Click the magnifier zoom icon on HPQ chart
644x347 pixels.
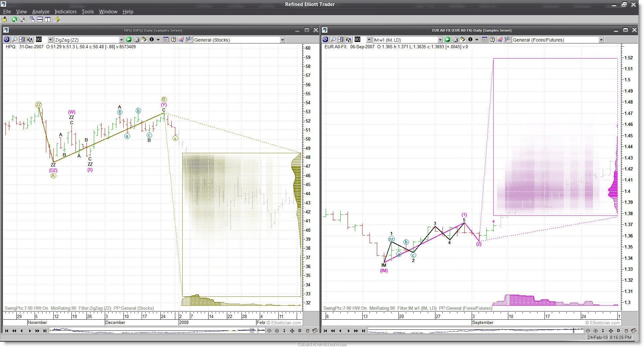coord(14,40)
